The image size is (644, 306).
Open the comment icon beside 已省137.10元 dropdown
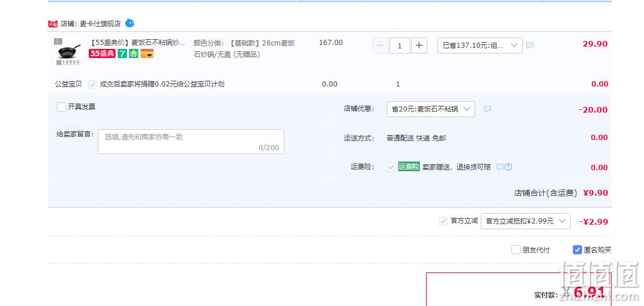click(530, 45)
